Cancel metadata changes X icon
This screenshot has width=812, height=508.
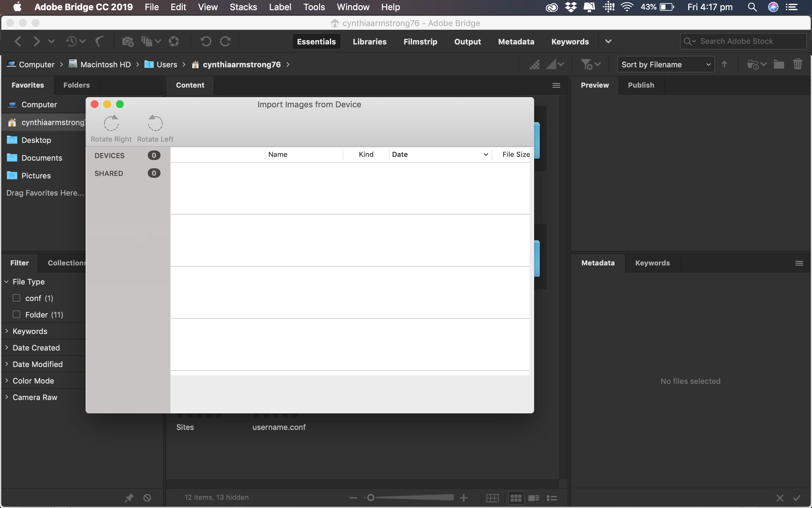pyautogui.click(x=780, y=498)
